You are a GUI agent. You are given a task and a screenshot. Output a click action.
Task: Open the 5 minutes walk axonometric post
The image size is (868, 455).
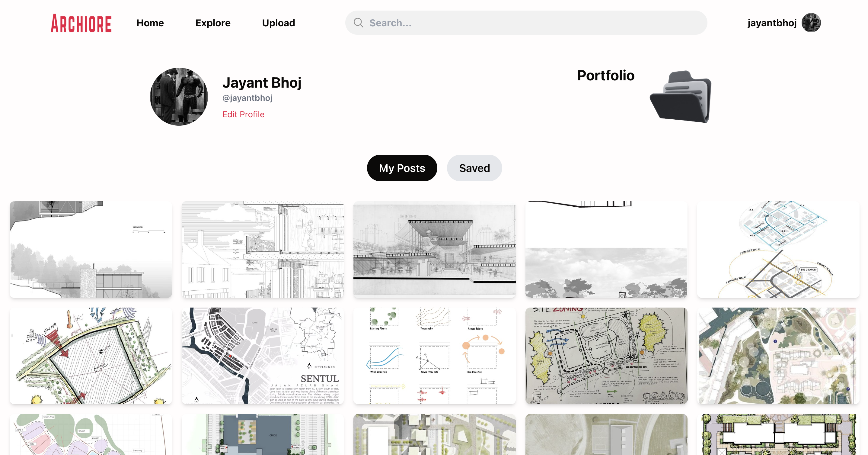coord(778,250)
